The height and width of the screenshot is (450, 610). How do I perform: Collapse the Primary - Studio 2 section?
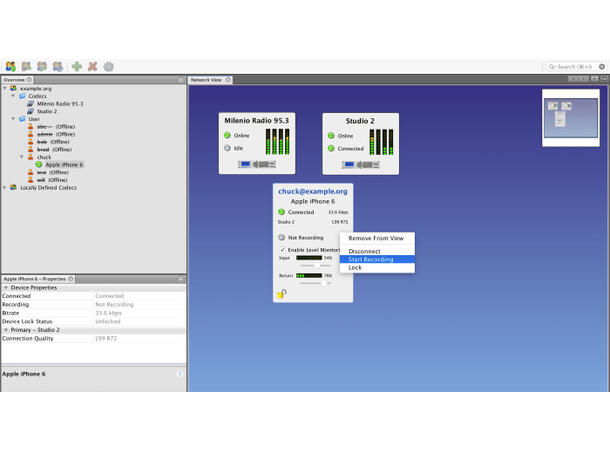pyautogui.click(x=6, y=330)
